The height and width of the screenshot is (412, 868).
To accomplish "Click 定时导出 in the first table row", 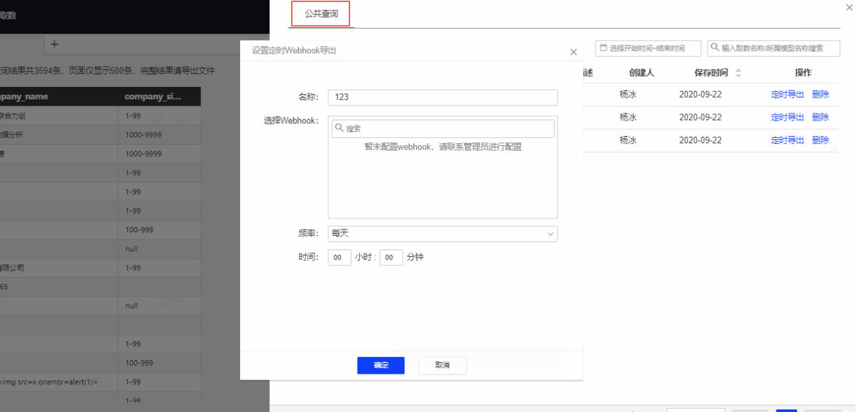I will [787, 94].
